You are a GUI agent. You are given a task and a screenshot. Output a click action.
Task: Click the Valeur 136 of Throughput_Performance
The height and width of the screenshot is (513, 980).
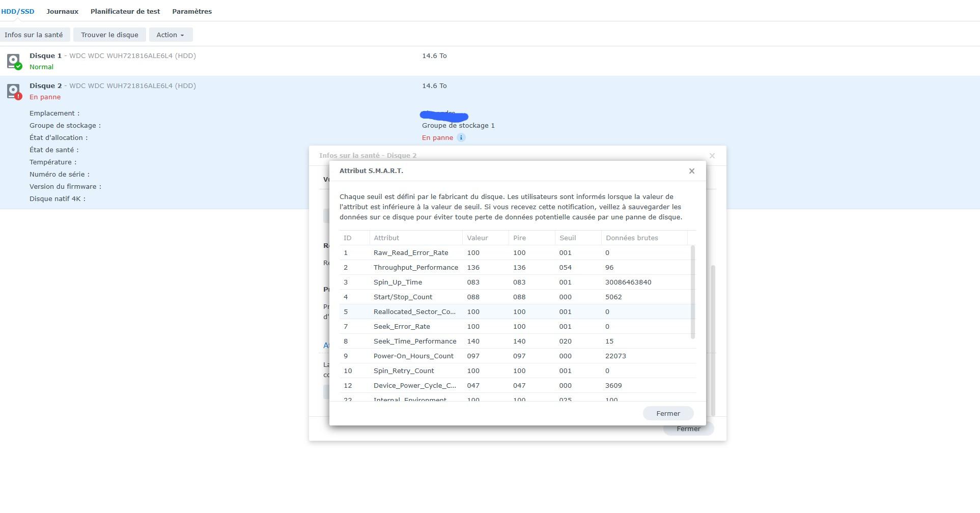(473, 267)
